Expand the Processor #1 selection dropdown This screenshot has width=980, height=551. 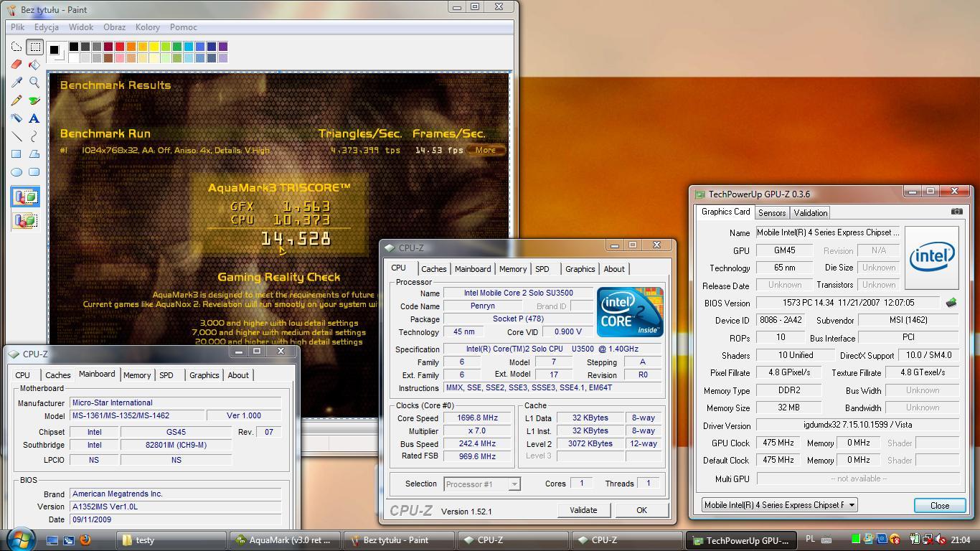(x=514, y=484)
